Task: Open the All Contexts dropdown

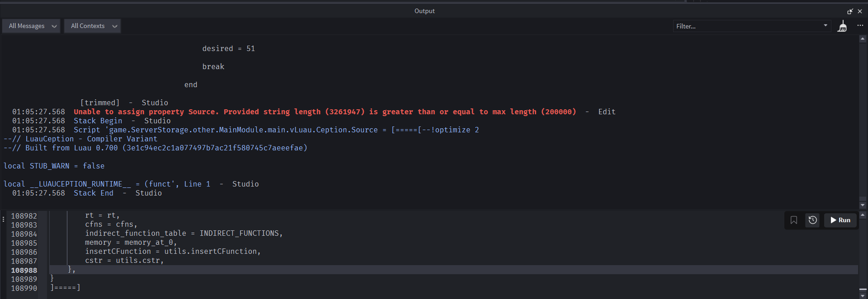Action: (x=92, y=26)
